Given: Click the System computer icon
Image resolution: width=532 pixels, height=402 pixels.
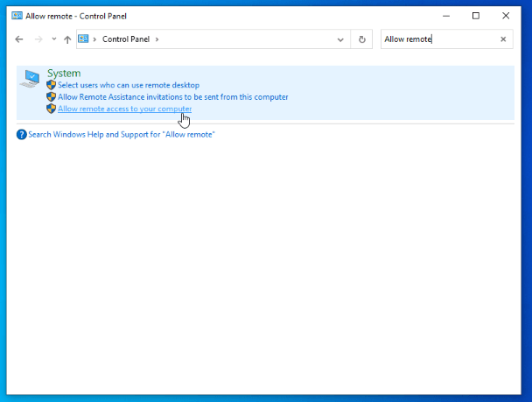Looking at the screenshot, I should pos(31,80).
